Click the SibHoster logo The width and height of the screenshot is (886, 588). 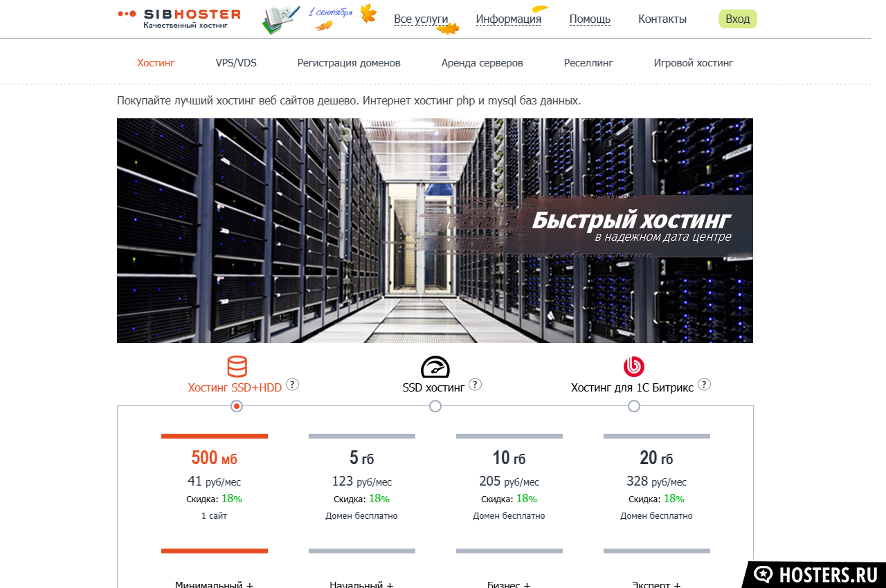click(180, 19)
